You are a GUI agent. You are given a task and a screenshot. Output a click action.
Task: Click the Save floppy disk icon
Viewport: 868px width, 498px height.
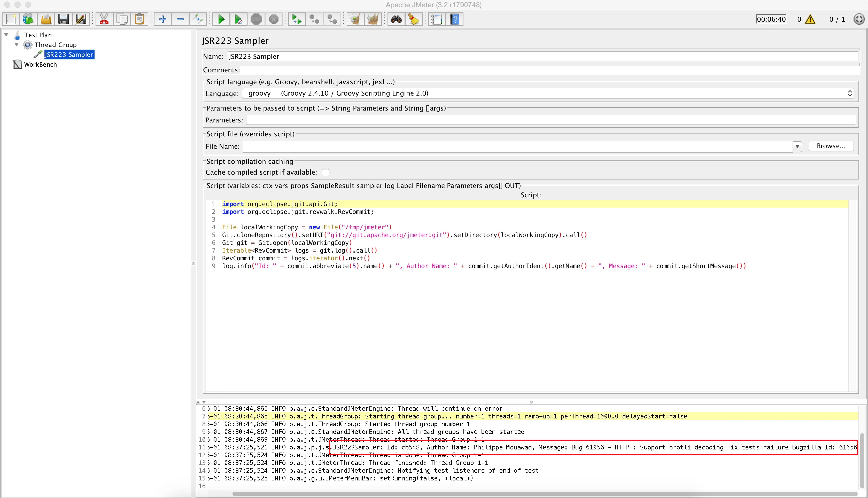click(63, 19)
